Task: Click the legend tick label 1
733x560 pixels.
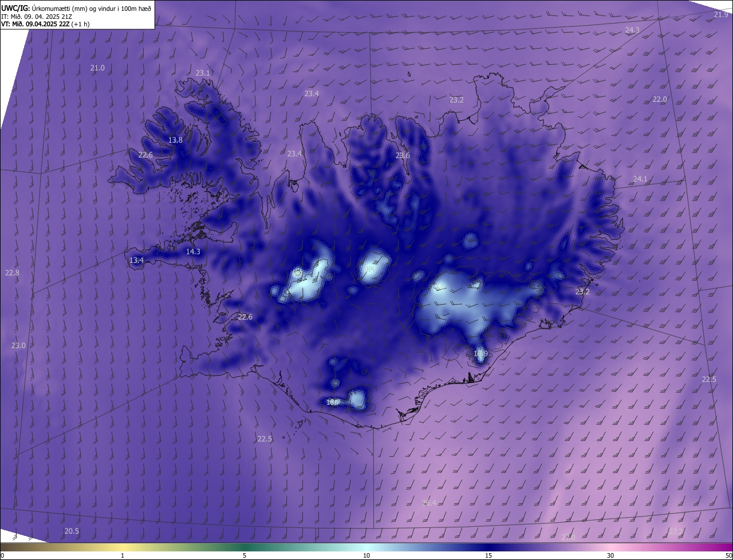Action: click(123, 555)
